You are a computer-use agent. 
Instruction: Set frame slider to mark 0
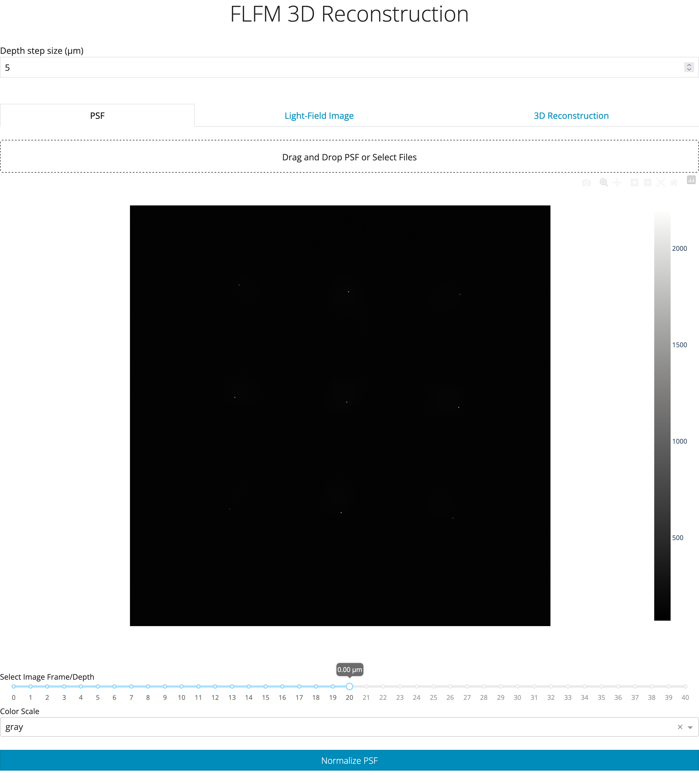tap(13, 686)
